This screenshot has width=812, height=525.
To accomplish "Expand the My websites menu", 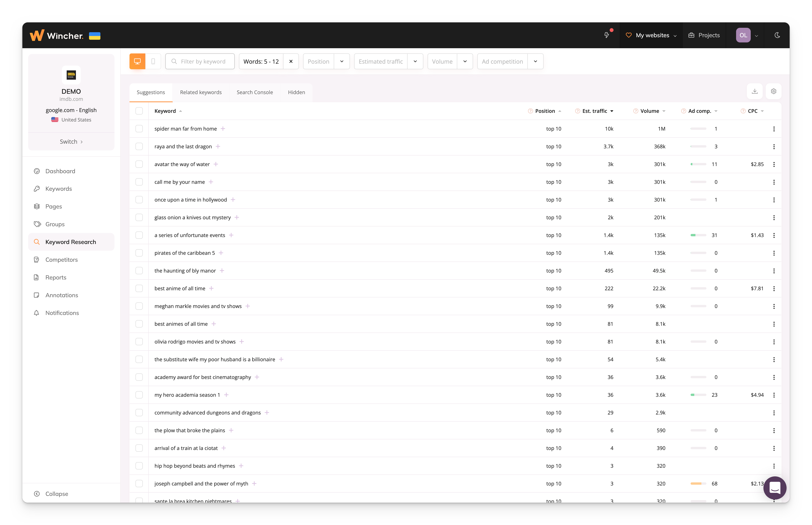I will pos(651,35).
